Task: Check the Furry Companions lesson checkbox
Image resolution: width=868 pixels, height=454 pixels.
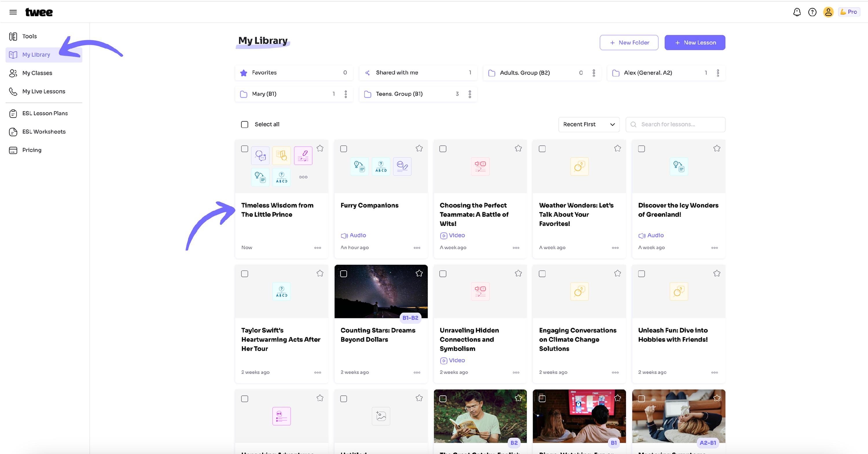Action: pyautogui.click(x=344, y=149)
